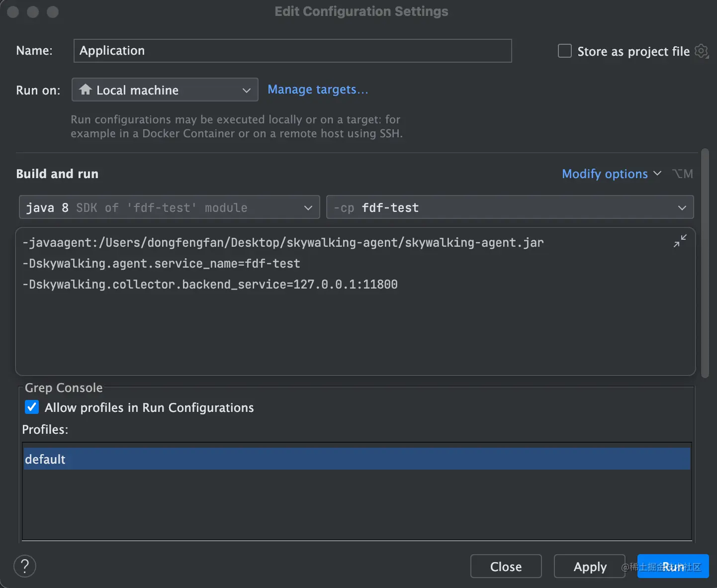Viewport: 717px width, 588px height.
Task: Select the default profile entry
Action: 356,459
